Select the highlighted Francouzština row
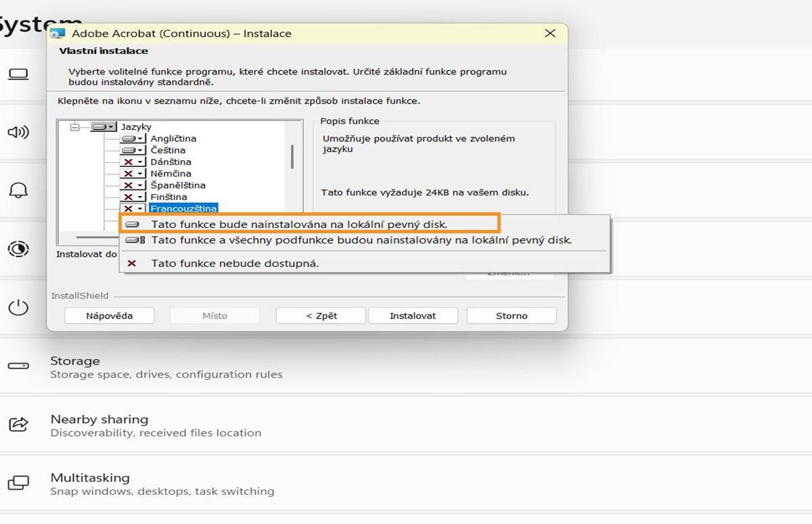Image resolution: width=812 pixels, height=524 pixels. pos(183,208)
